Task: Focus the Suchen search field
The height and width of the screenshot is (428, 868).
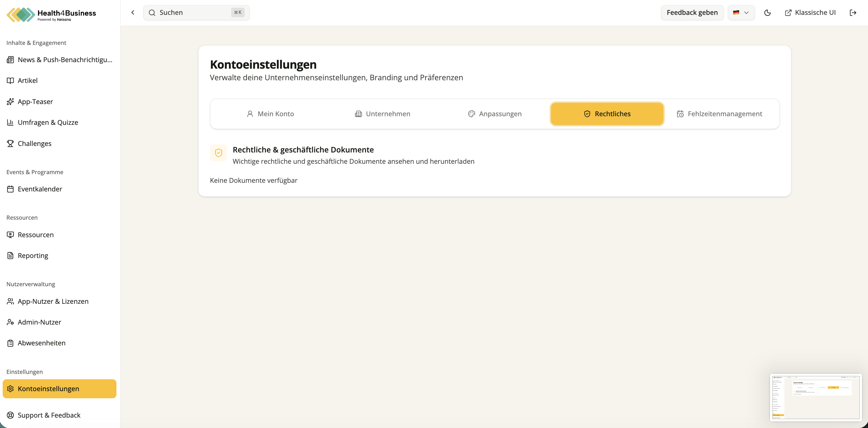Action: click(196, 12)
